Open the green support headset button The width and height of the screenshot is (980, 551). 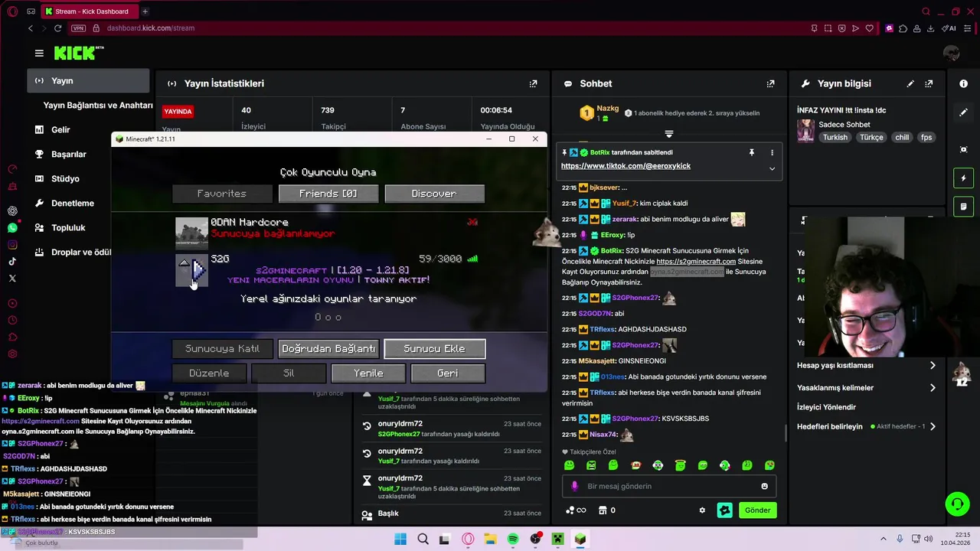pyautogui.click(x=957, y=504)
